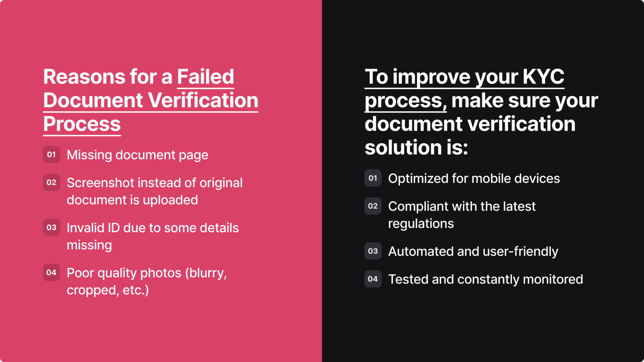Click the Reasons for a heading text

(108, 77)
